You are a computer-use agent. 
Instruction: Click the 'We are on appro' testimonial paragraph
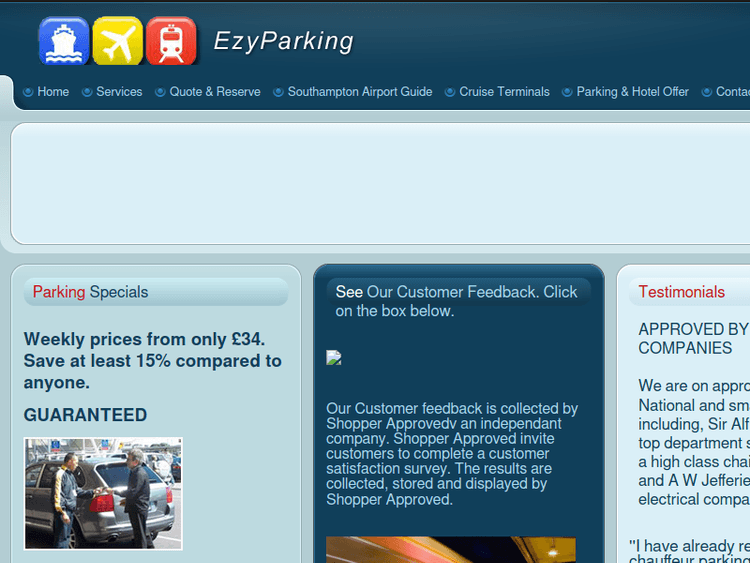pyautogui.click(x=694, y=442)
